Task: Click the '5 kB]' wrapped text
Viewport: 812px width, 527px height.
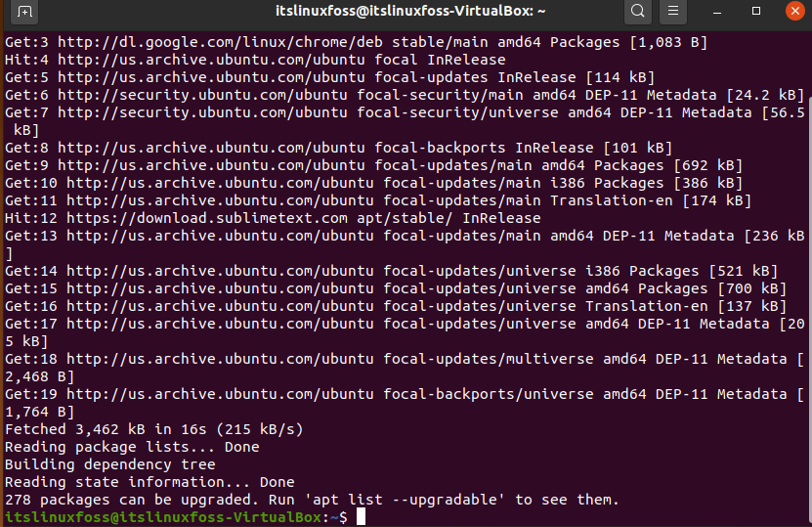Action: coord(26,342)
